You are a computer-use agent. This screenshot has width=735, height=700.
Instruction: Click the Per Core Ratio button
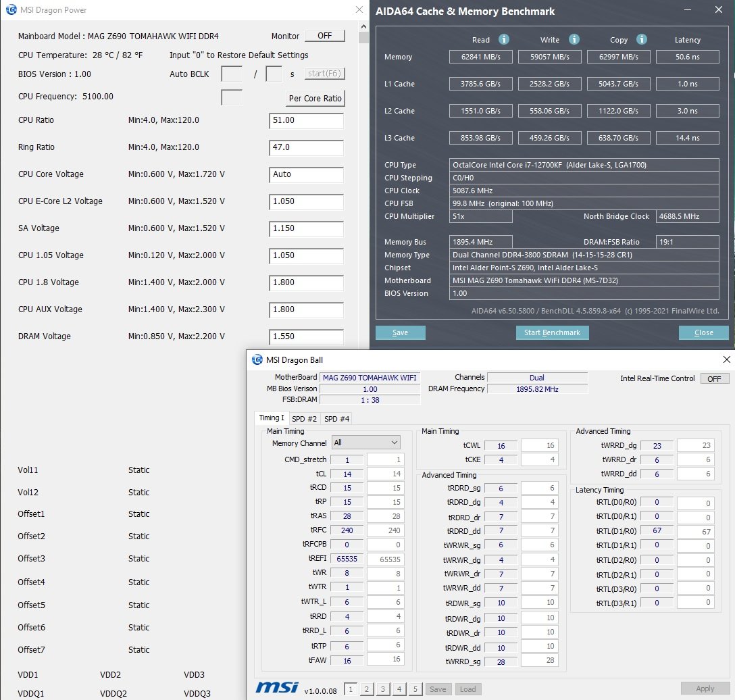pyautogui.click(x=315, y=99)
